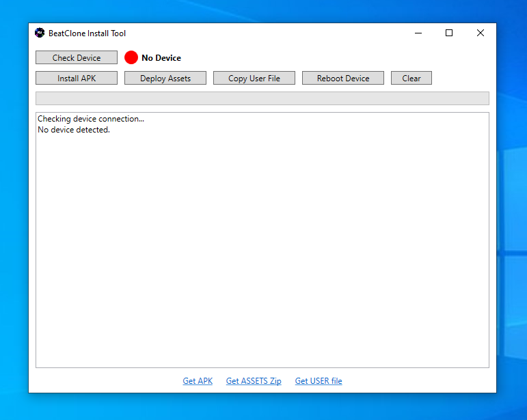Minimize the BeatClone Install Tool window

coord(418,33)
